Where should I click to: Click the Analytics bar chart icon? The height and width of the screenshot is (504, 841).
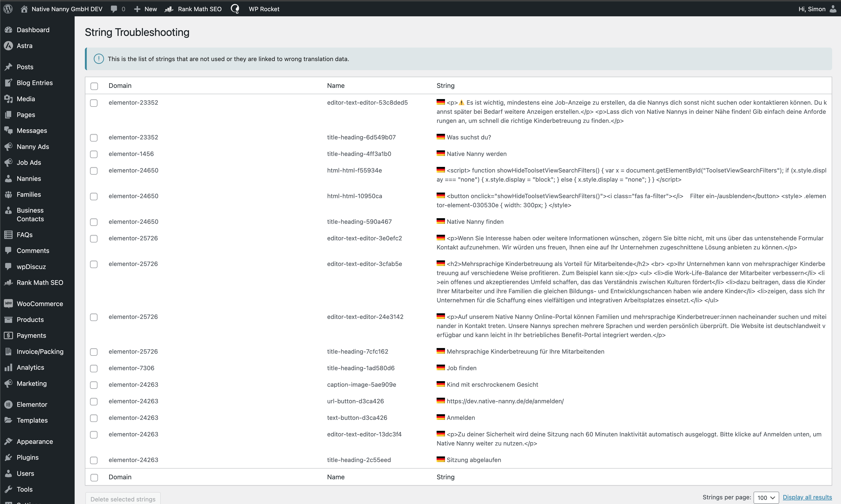pyautogui.click(x=8, y=367)
